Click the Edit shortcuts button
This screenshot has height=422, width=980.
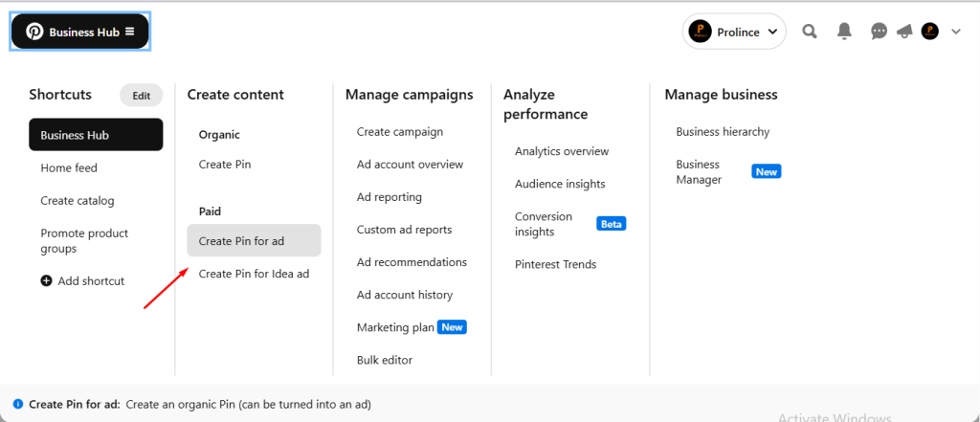pos(142,96)
